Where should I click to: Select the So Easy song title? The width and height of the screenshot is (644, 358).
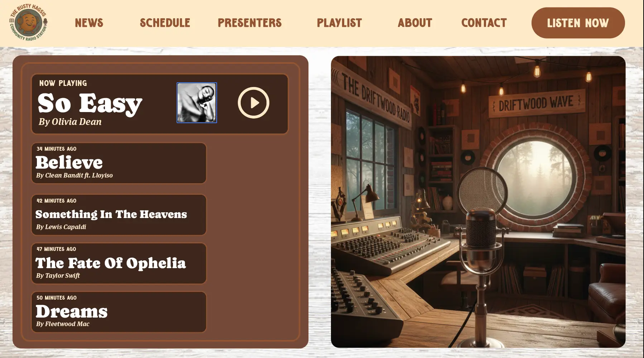point(90,103)
